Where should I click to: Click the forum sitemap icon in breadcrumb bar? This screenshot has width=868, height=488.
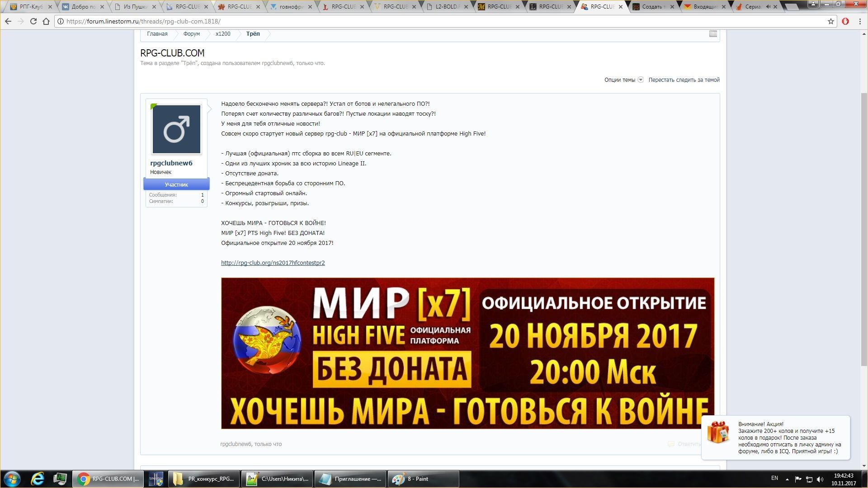(x=713, y=34)
